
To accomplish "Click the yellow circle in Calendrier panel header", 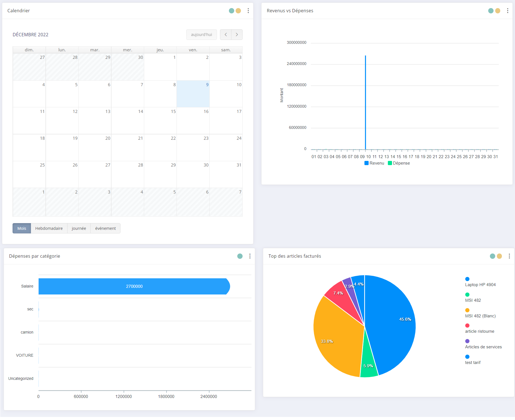I will (x=238, y=11).
